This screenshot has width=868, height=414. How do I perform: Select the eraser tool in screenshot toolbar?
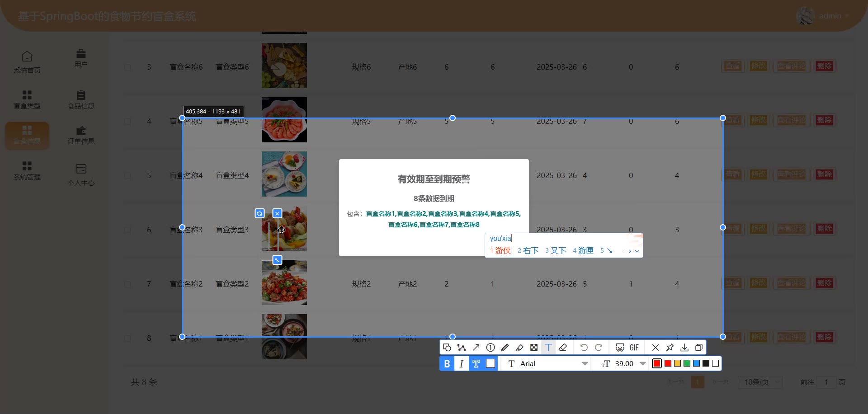coord(563,348)
